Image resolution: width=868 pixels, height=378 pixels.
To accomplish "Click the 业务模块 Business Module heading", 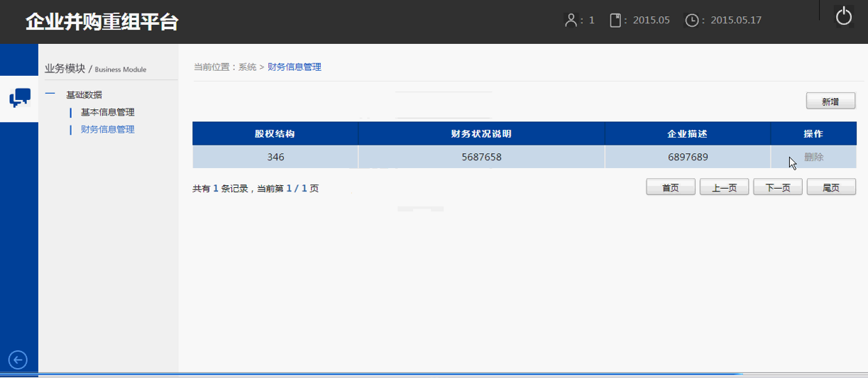I will click(x=95, y=69).
